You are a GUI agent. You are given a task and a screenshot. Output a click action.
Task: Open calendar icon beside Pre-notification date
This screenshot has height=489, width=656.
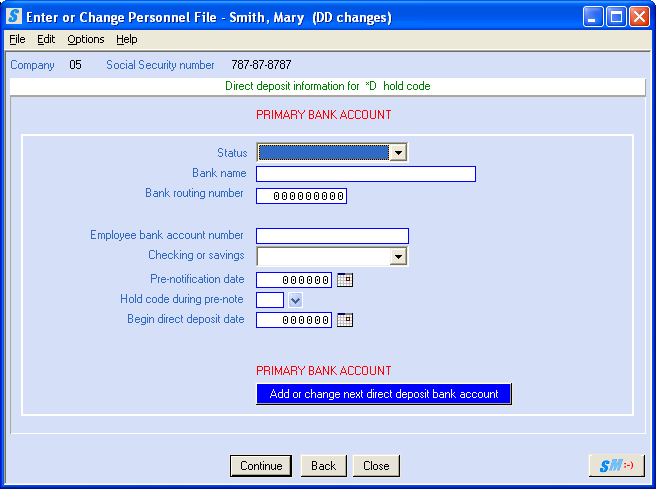(345, 280)
